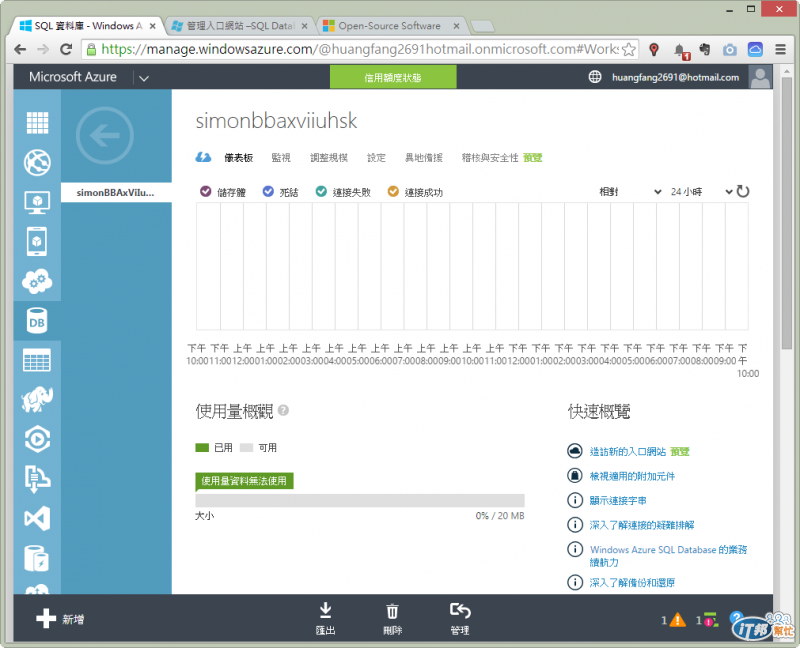Switch to the 儀表板 dashboard tab
Screen dimensions: 800x648
click(x=239, y=158)
